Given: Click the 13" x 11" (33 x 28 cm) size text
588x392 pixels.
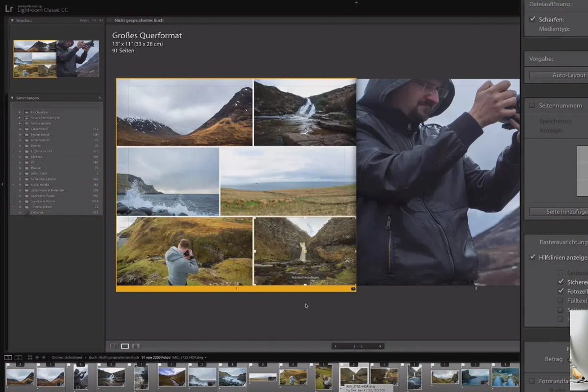Looking at the screenshot, I should [x=137, y=44].
